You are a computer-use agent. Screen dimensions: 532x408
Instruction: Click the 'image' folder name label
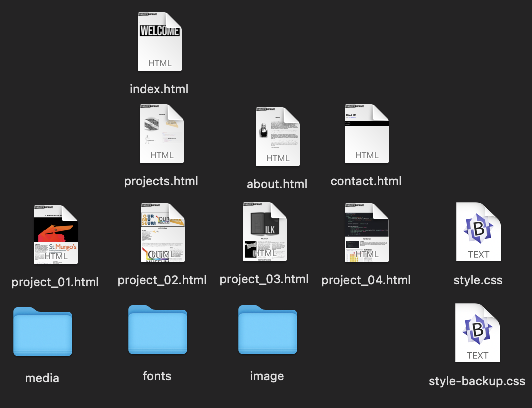click(x=267, y=376)
